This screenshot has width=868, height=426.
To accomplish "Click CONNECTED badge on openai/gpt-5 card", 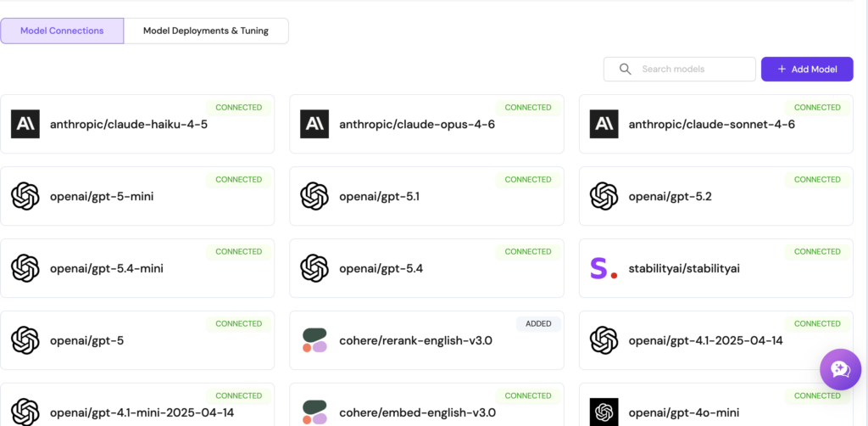I will point(238,323).
